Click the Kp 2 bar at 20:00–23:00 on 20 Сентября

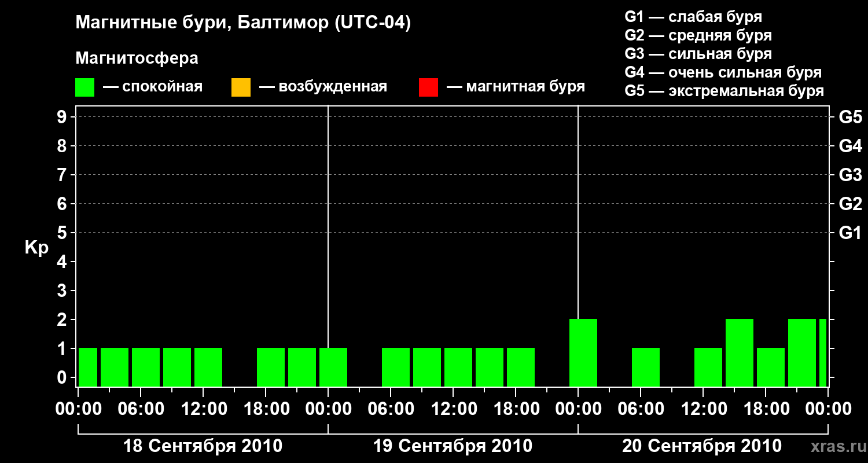pyautogui.click(x=802, y=352)
